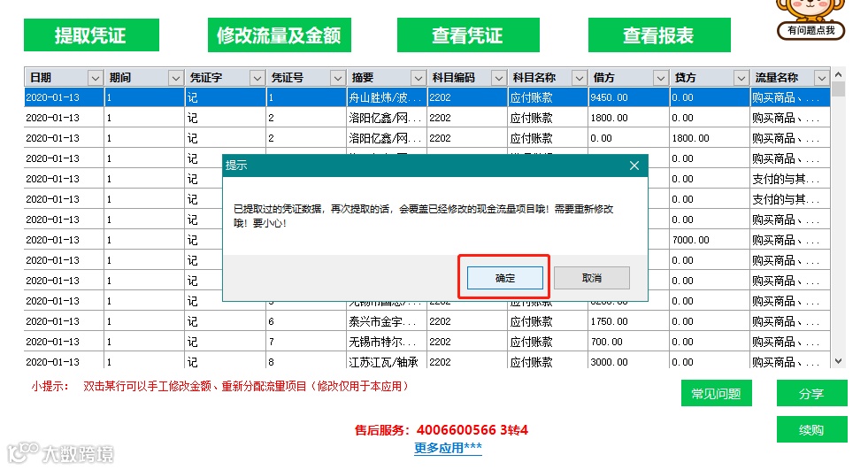868x470 pixels.
Task: Click the 1750.00 debit cell
Action: pyautogui.click(x=628, y=321)
